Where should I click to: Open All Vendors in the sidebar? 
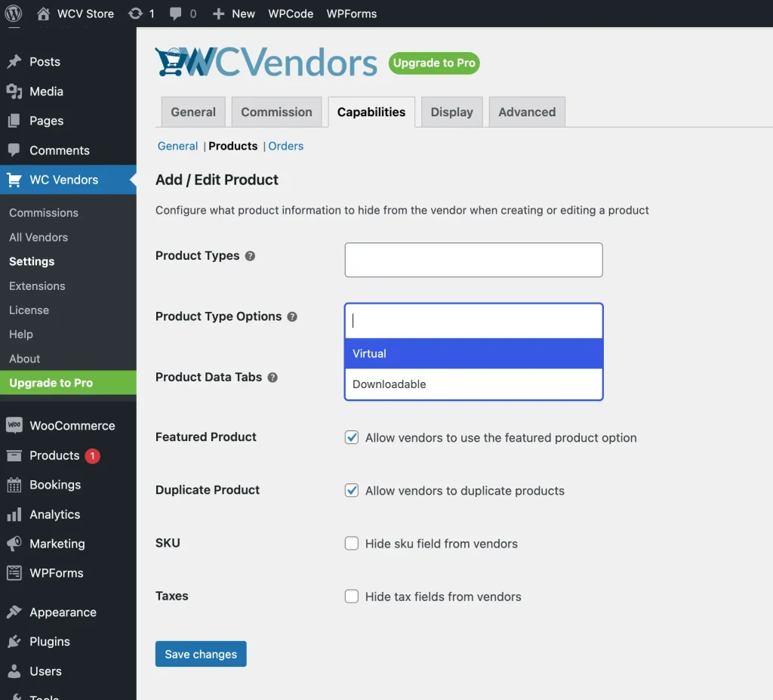(x=38, y=237)
